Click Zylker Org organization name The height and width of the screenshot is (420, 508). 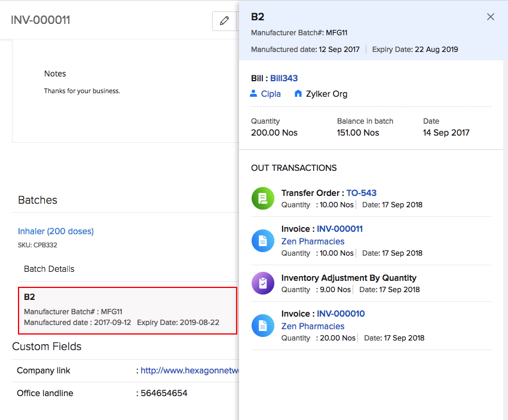coord(326,93)
